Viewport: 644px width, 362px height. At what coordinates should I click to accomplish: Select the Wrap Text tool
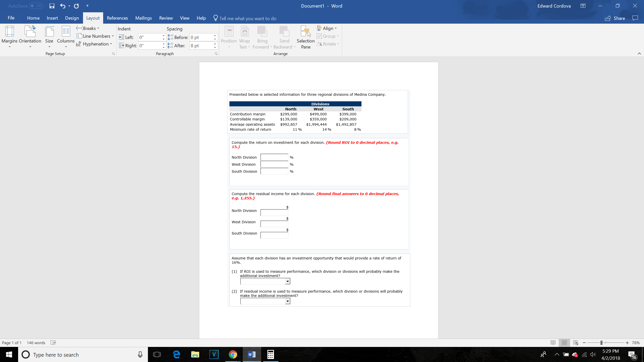pyautogui.click(x=244, y=38)
